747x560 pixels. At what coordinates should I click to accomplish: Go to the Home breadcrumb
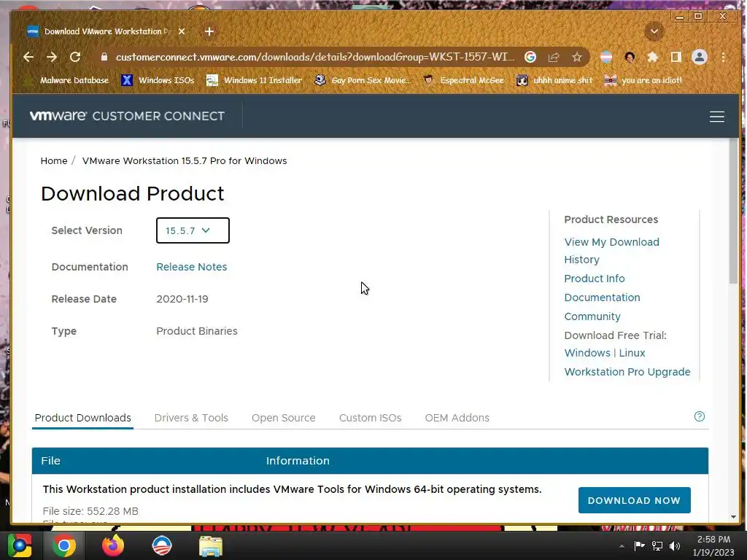[x=54, y=161]
